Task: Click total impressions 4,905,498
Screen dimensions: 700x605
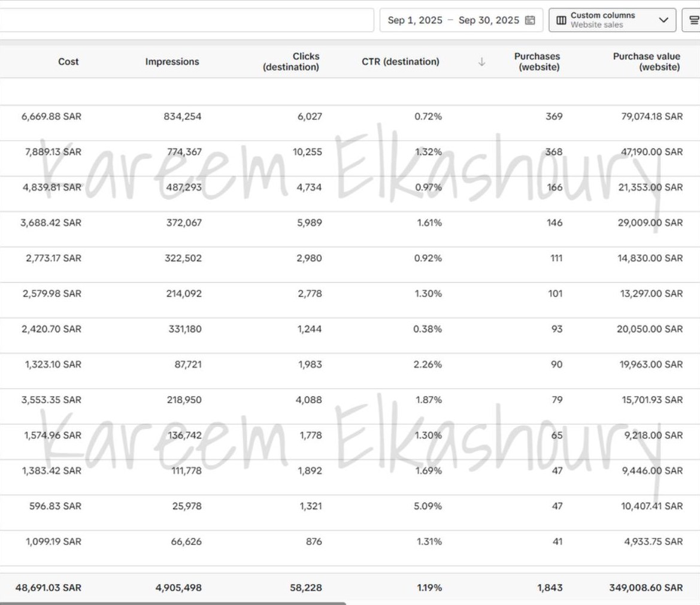Action: [178, 588]
